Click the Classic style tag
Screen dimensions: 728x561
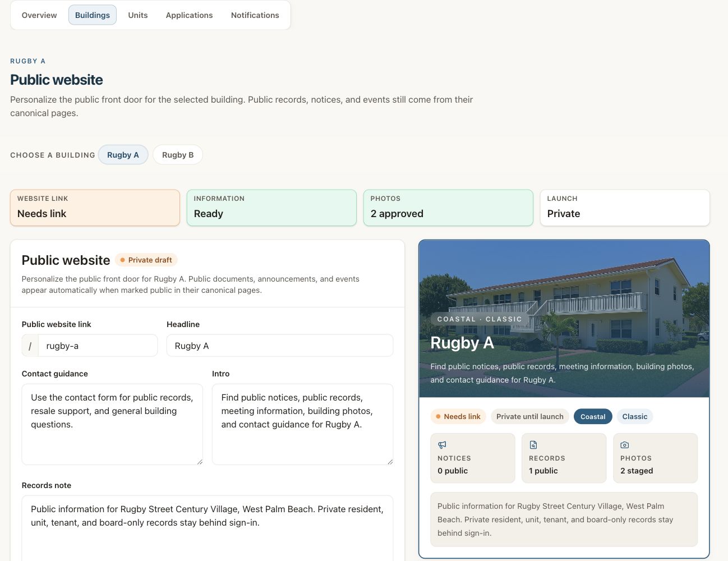click(635, 416)
